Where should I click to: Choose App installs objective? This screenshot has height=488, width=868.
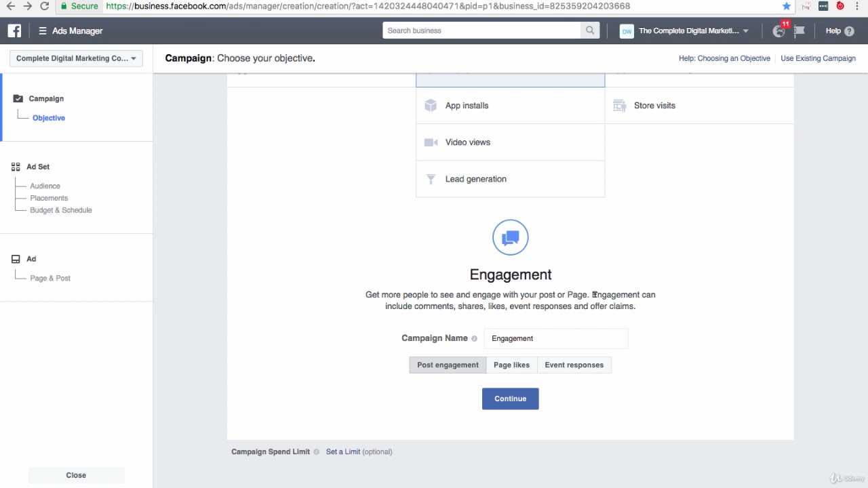tap(510, 106)
